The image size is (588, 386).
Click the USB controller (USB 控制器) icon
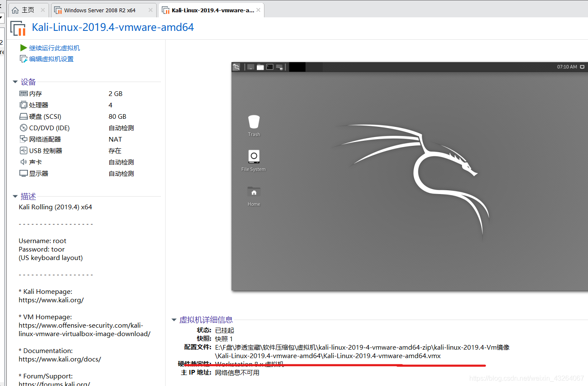click(x=24, y=151)
